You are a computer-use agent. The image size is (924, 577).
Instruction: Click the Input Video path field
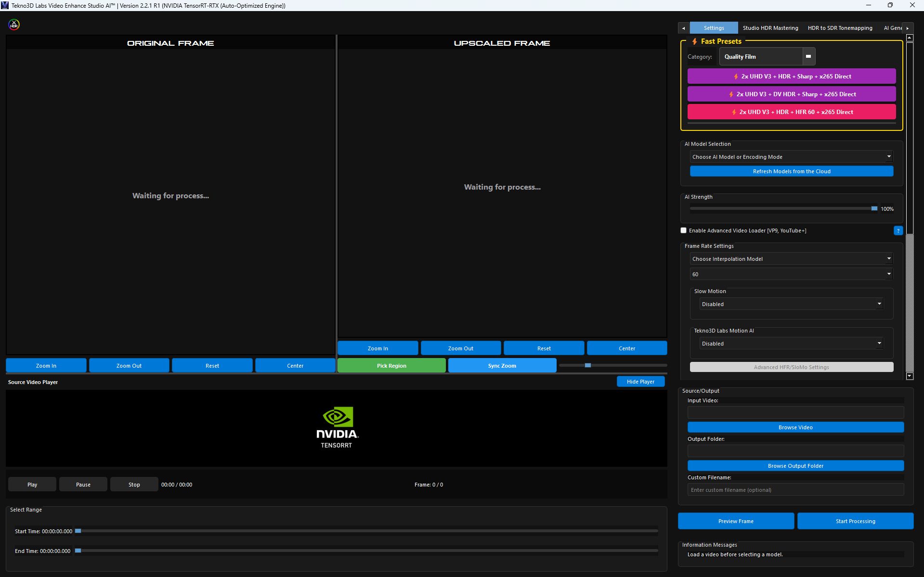795,412
